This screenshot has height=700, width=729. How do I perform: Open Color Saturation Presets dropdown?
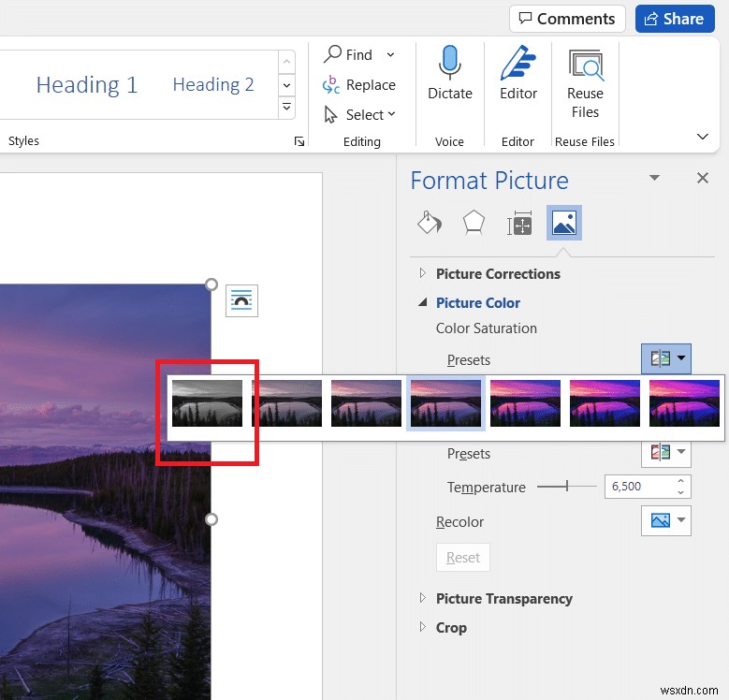665,358
